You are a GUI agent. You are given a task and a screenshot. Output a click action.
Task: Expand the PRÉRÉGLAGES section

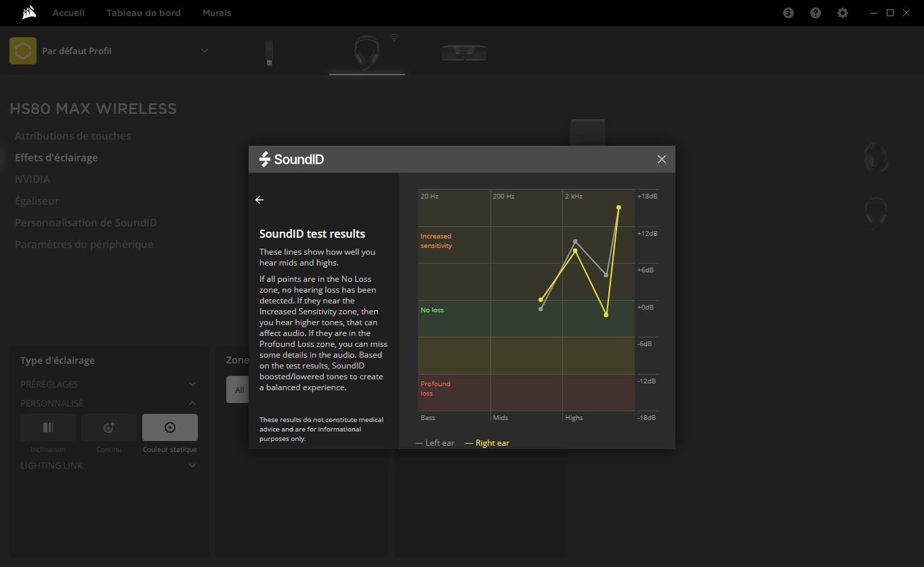click(192, 384)
